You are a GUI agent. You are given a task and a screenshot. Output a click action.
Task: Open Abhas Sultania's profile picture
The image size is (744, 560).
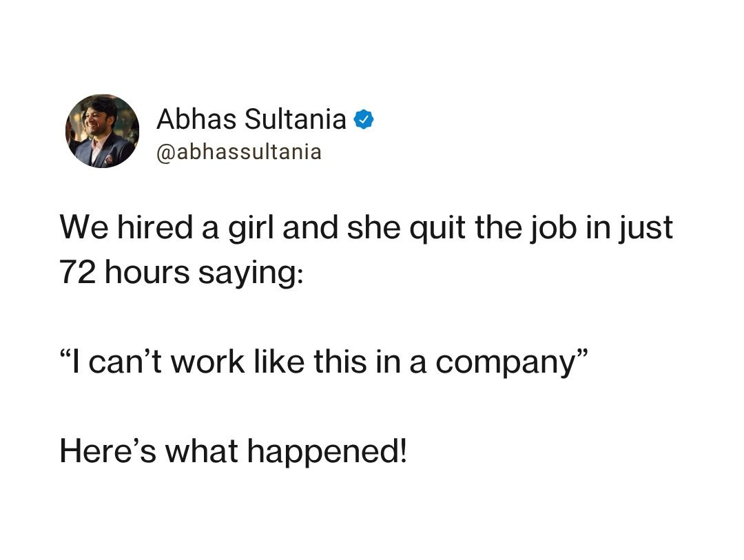point(102,131)
